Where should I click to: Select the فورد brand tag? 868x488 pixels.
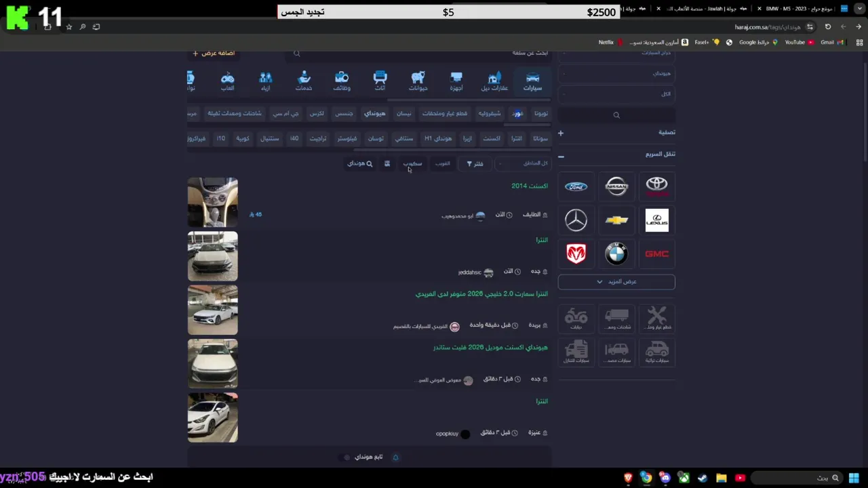coord(517,113)
